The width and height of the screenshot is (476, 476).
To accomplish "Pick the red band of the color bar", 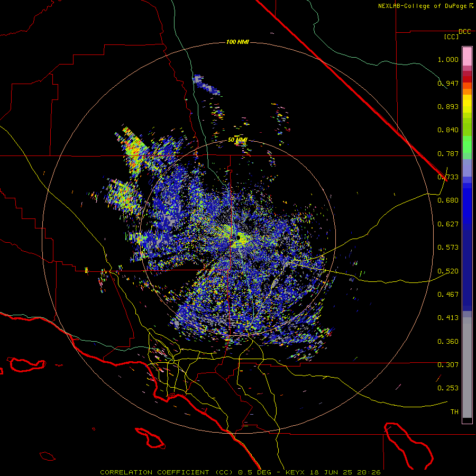I will pyautogui.click(x=467, y=79).
